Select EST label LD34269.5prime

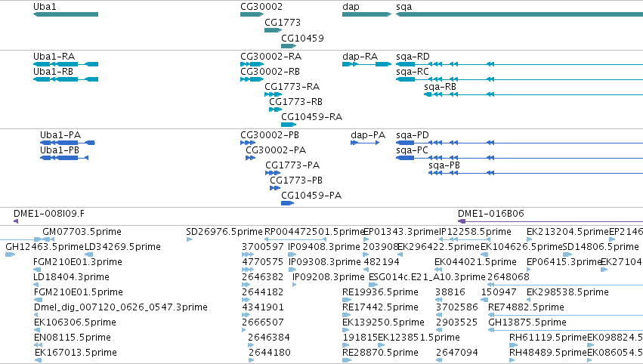(x=122, y=247)
